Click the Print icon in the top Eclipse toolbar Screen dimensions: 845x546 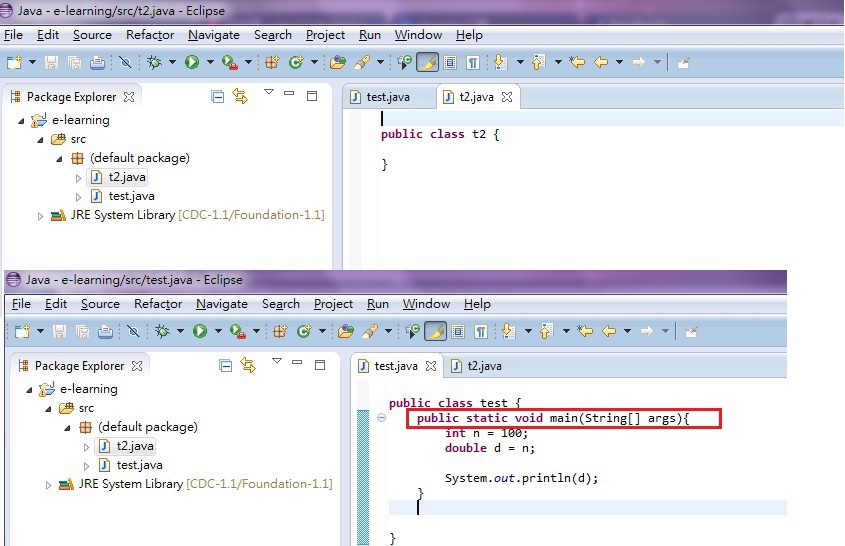(x=97, y=63)
